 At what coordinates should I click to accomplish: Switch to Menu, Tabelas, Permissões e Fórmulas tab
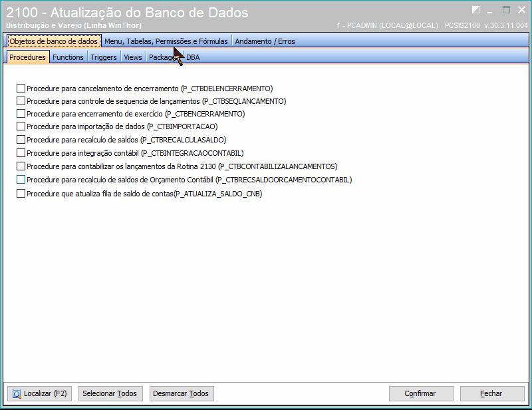coord(166,41)
